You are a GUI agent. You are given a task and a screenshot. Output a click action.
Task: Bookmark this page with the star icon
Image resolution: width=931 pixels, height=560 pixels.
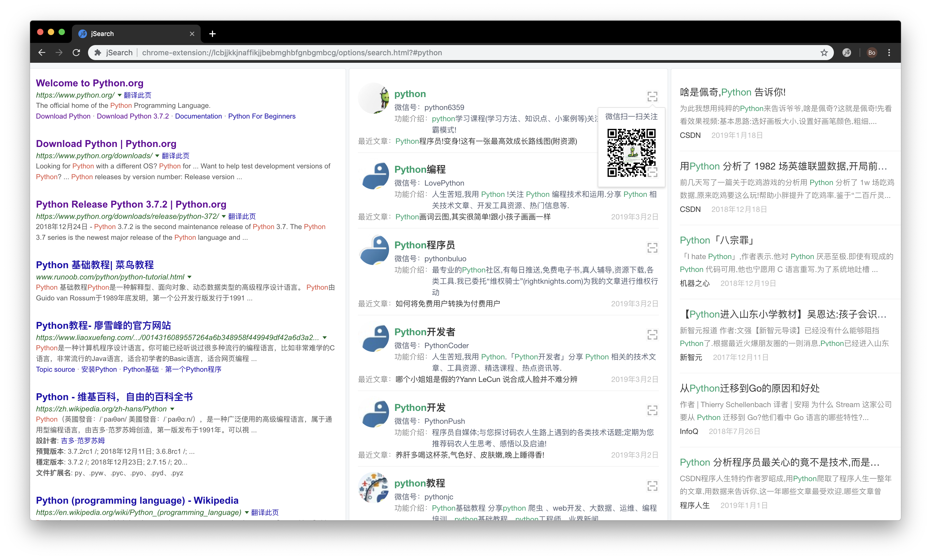(824, 53)
